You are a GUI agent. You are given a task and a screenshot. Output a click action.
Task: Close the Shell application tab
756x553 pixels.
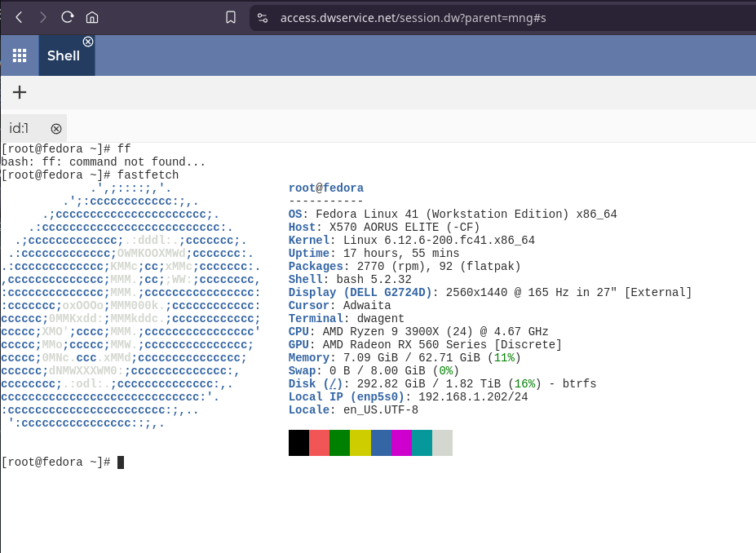click(x=88, y=42)
